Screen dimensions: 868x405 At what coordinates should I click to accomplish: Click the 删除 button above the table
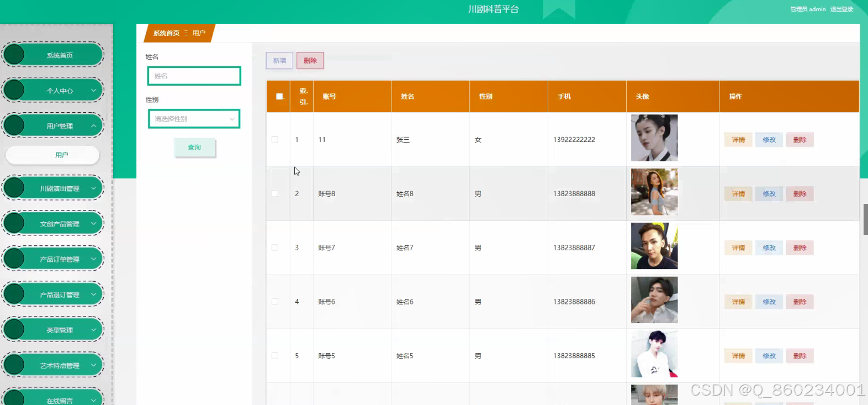pos(310,61)
